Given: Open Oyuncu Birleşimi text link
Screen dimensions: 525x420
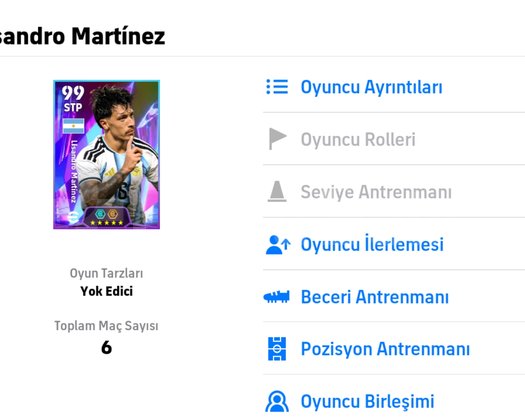Looking at the screenshot, I should pos(368,401).
